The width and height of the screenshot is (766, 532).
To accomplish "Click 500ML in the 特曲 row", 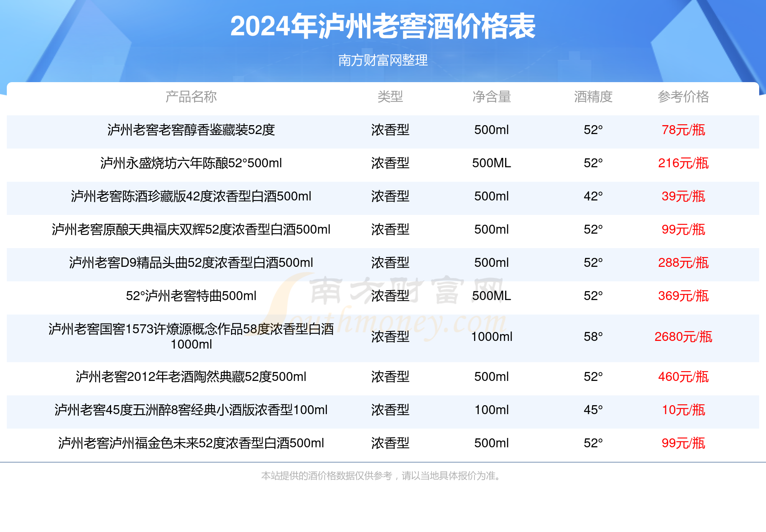I will tap(492, 296).
